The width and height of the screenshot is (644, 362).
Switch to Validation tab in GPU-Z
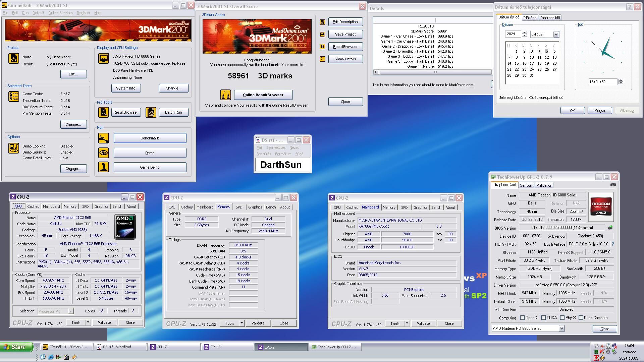[544, 185]
